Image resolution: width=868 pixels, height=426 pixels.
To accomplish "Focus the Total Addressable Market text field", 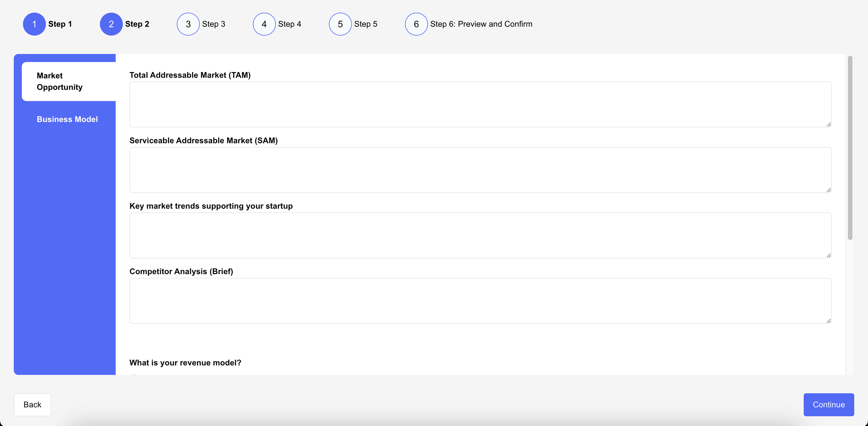I will pyautogui.click(x=480, y=104).
